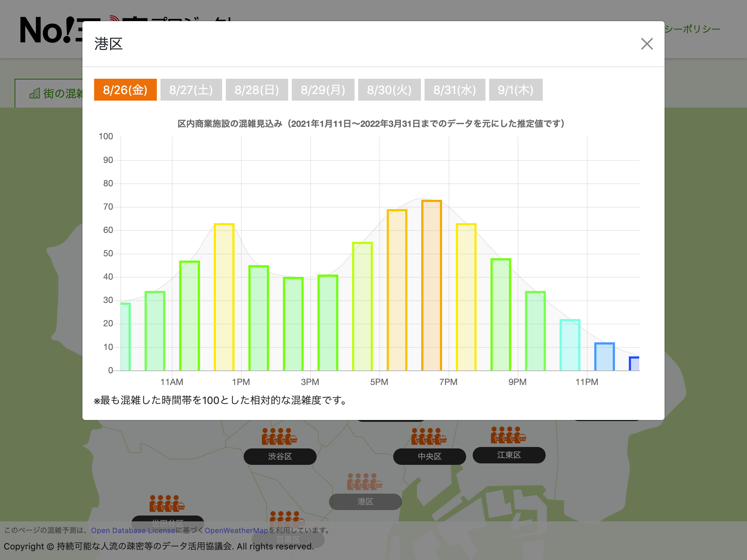Click the cyan 11PM chart bar

point(570,345)
